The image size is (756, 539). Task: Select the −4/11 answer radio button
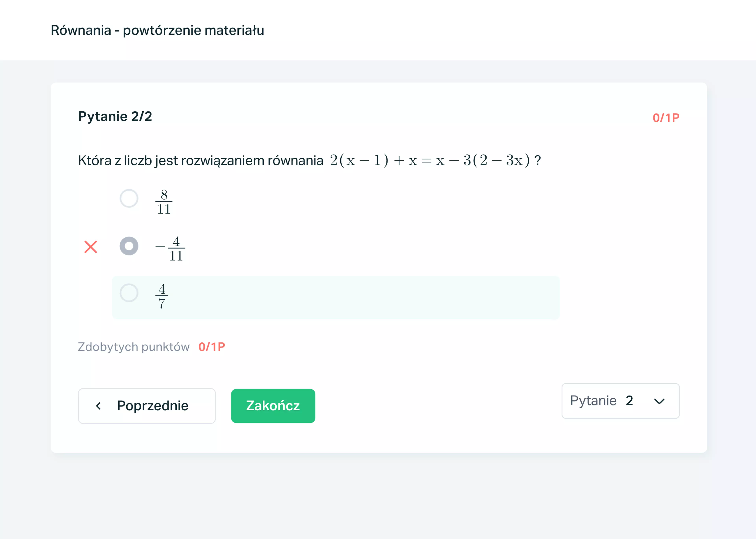point(129,246)
